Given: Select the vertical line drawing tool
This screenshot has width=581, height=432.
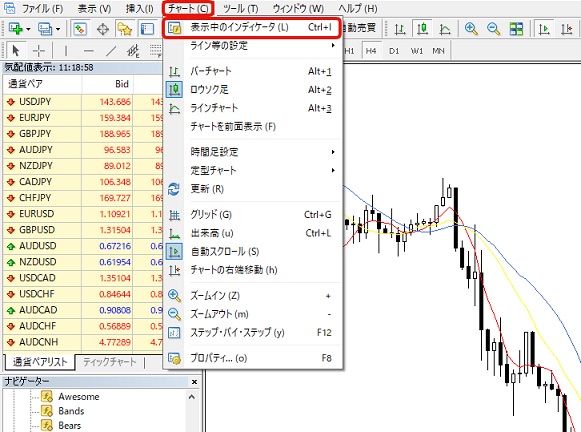Looking at the screenshot, I should click(66, 50).
